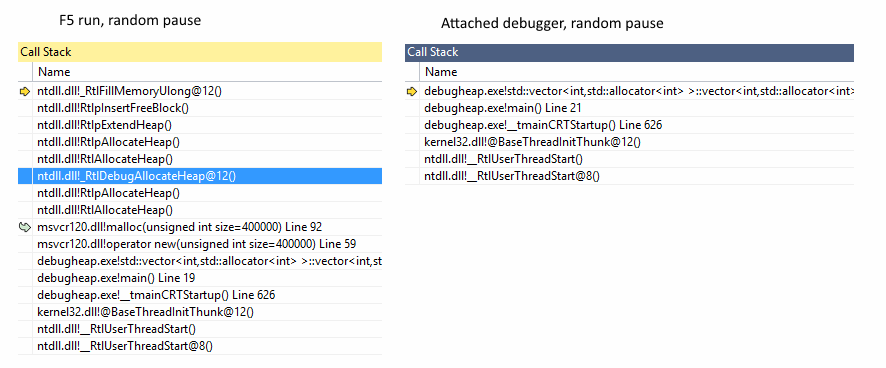This screenshot has height=368, width=886.
Task: Select right panel kernel32 BaseThreadInitThunk frame
Action: click(629, 142)
